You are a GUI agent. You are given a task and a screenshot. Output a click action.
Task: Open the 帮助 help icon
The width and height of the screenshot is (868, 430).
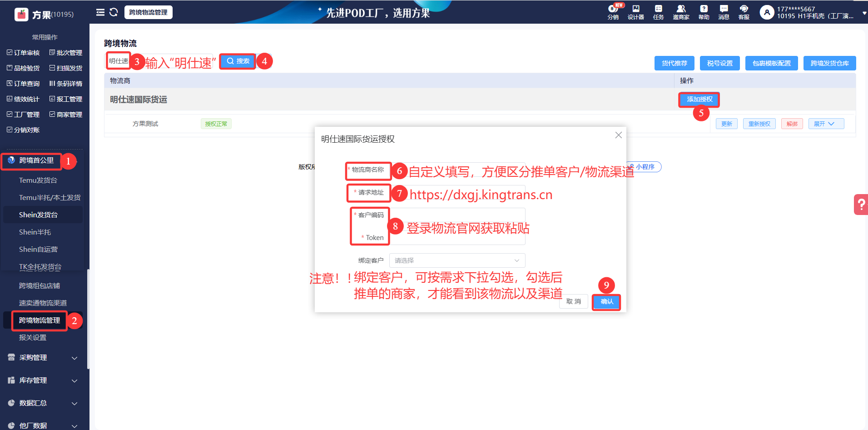tap(704, 12)
